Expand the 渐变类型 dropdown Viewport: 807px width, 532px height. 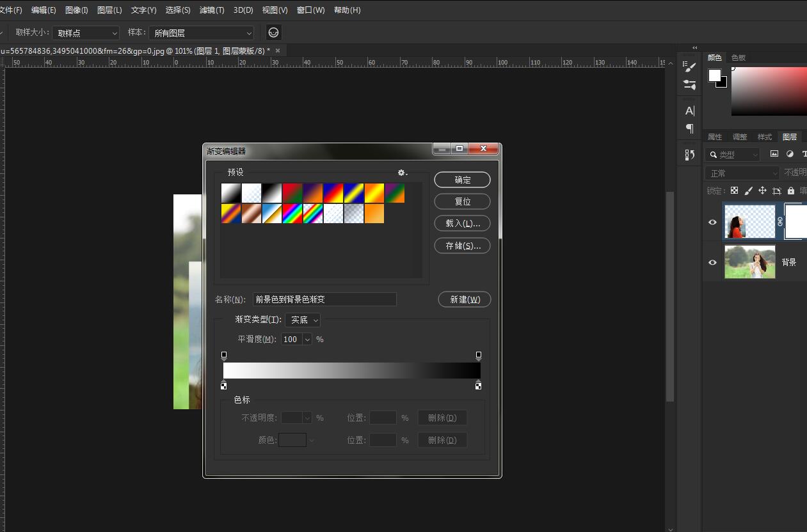[x=303, y=320]
